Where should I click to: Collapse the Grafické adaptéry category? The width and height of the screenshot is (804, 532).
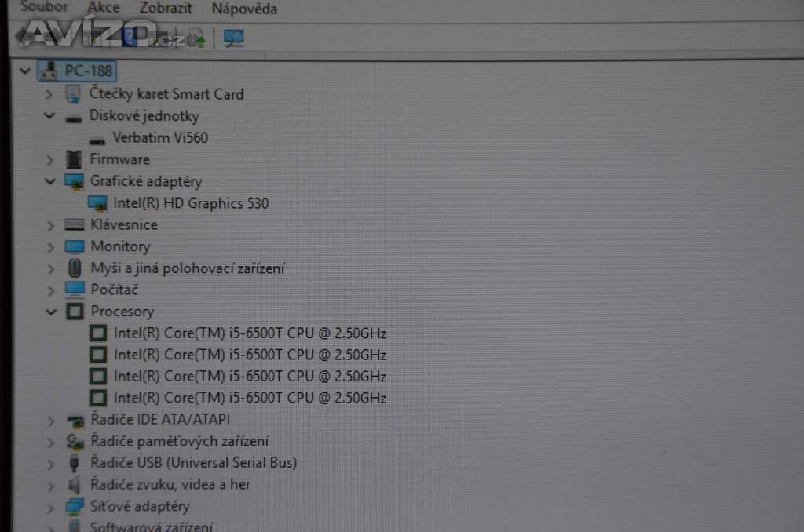(x=50, y=181)
